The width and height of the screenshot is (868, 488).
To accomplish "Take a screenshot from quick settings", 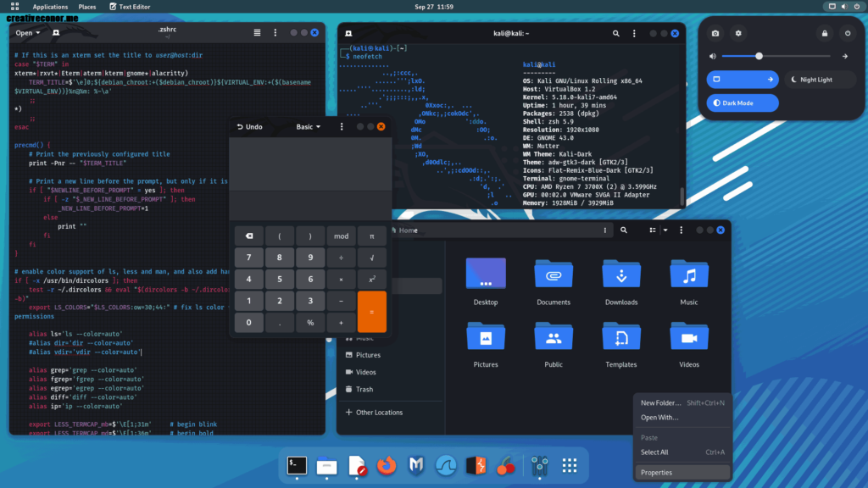I will pos(715,33).
